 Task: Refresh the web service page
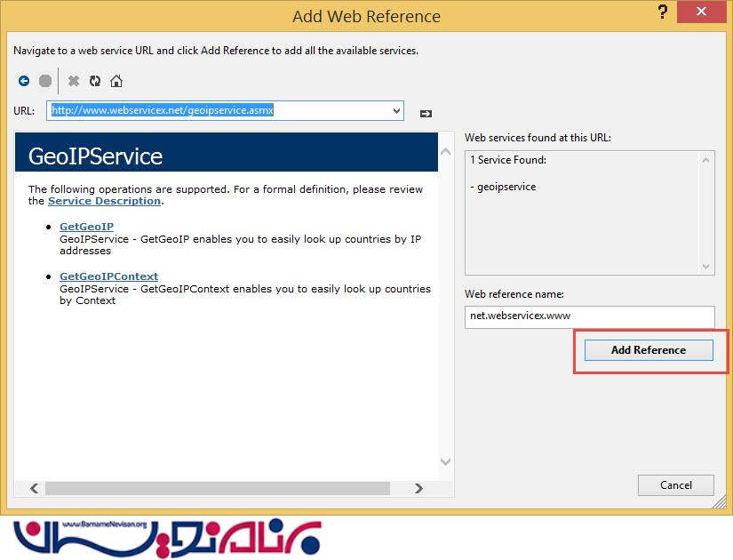(95, 81)
